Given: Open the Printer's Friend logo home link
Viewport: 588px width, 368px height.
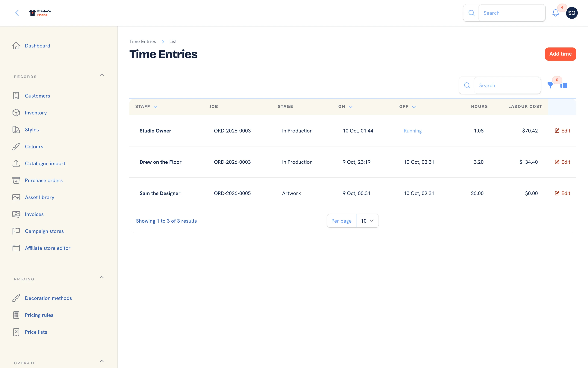Looking at the screenshot, I should point(40,13).
